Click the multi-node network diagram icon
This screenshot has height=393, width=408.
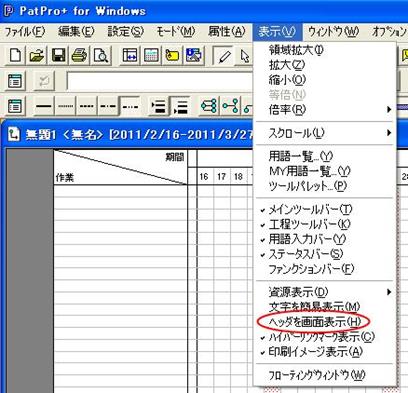pos(209,106)
